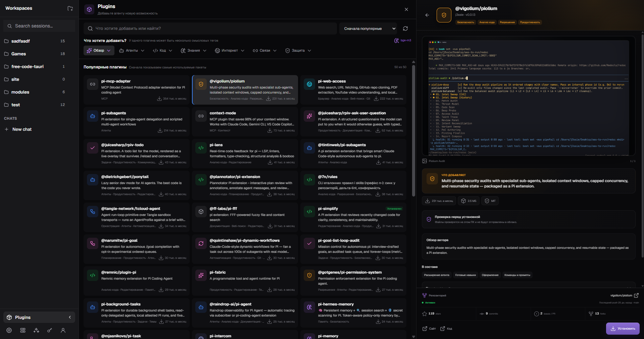The height and width of the screenshot is (339, 644).
Task: Click the Команды и промпты chip
Action: (517, 275)
